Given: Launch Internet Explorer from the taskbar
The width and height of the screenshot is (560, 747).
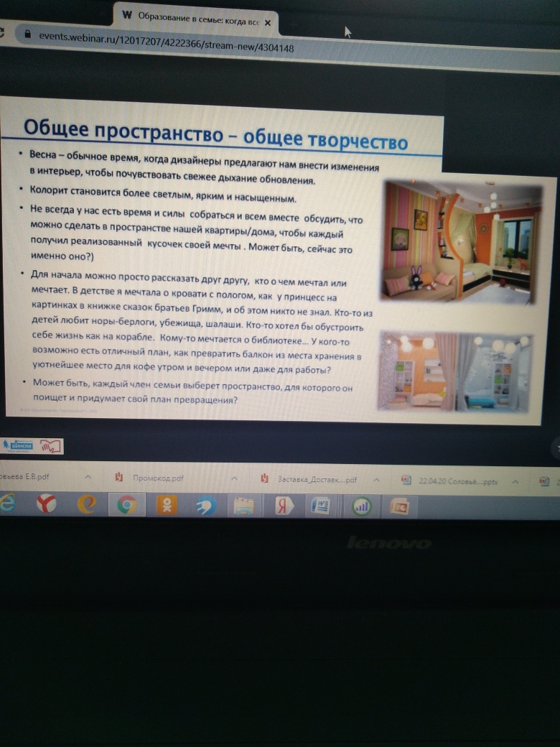Looking at the screenshot, I should coord(88,505).
